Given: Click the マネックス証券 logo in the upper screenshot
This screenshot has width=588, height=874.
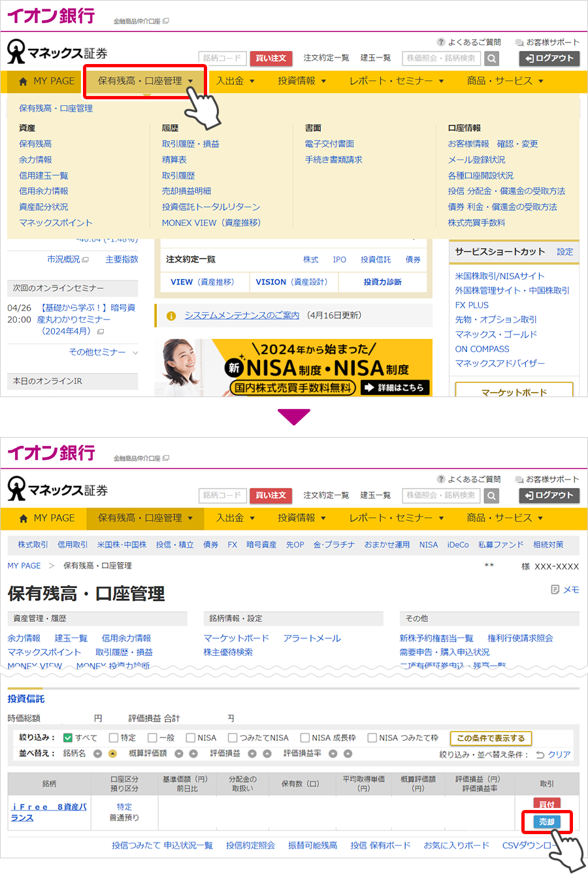Looking at the screenshot, I should pyautogui.click(x=57, y=52).
